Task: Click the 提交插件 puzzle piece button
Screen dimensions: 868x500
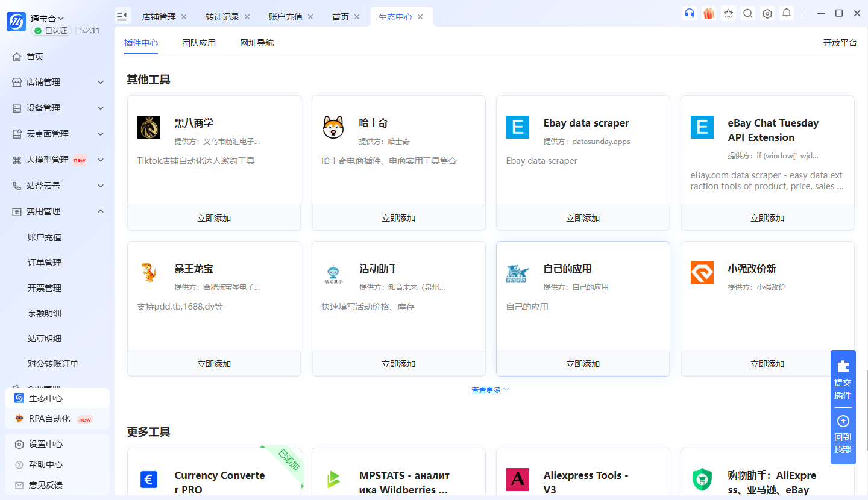Action: click(843, 380)
